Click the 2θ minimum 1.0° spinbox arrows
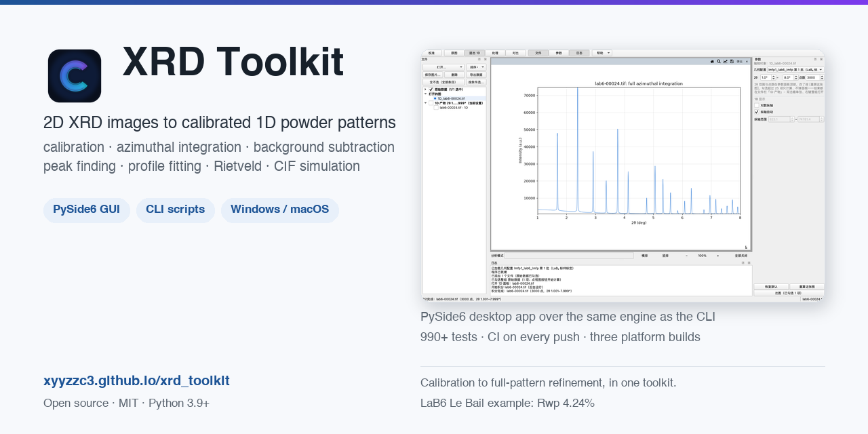The width and height of the screenshot is (868, 434). click(x=774, y=77)
